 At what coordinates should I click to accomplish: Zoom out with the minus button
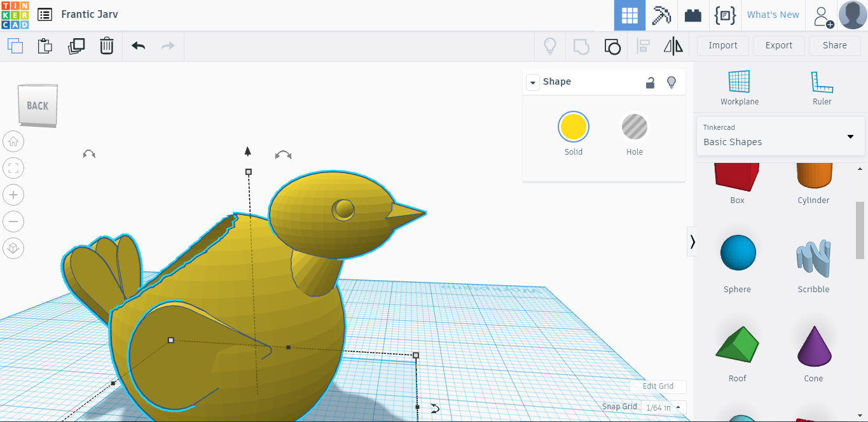(x=13, y=222)
